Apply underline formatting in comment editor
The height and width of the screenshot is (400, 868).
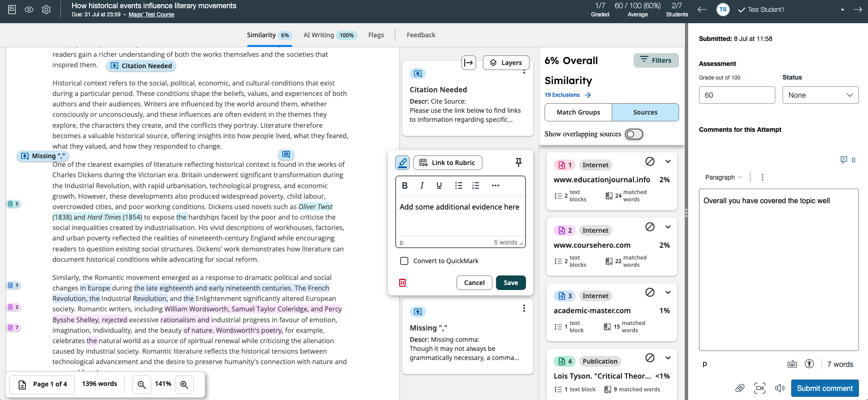click(439, 185)
